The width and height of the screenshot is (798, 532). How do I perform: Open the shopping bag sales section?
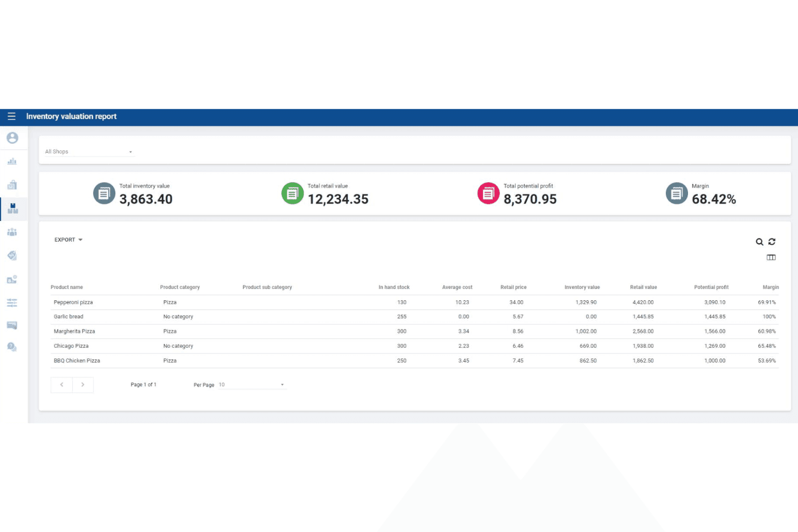12,185
